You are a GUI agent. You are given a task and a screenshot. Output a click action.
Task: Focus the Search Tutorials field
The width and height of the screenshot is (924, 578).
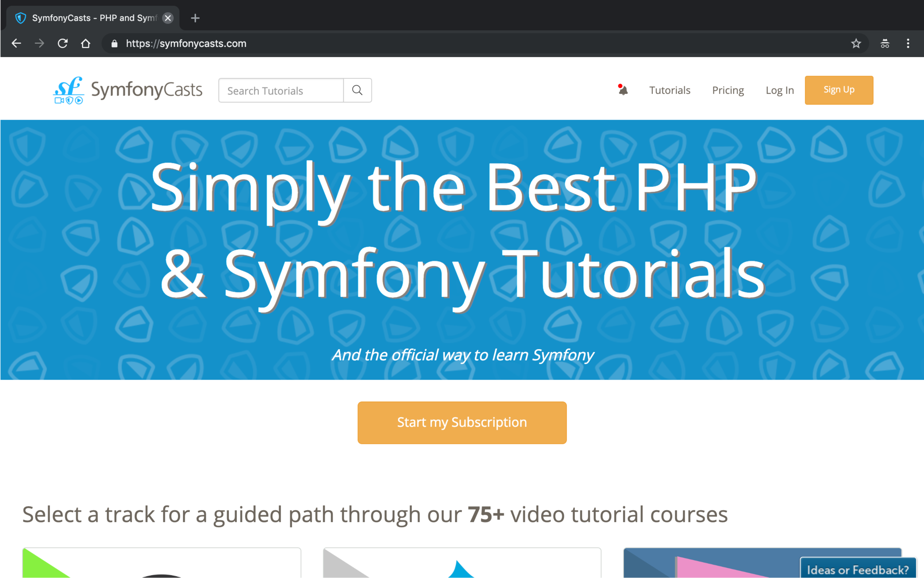click(281, 90)
